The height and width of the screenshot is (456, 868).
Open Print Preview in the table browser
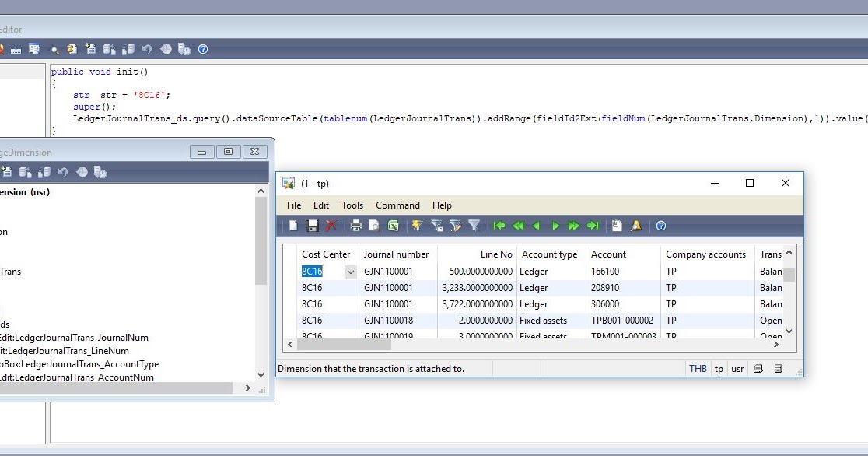point(376,226)
